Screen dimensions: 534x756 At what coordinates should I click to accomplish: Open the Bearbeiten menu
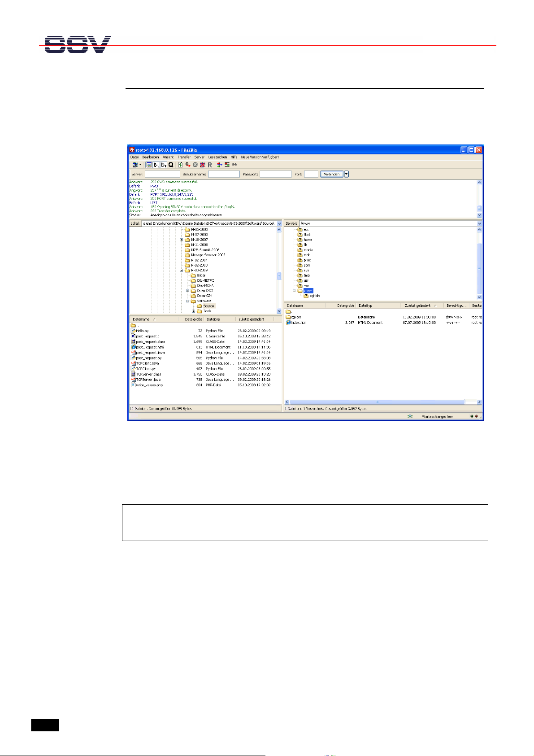[151, 157]
